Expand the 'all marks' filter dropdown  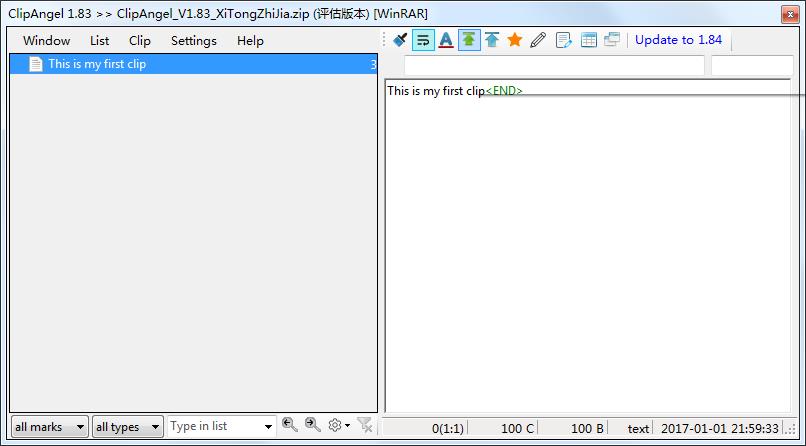[x=50, y=426]
